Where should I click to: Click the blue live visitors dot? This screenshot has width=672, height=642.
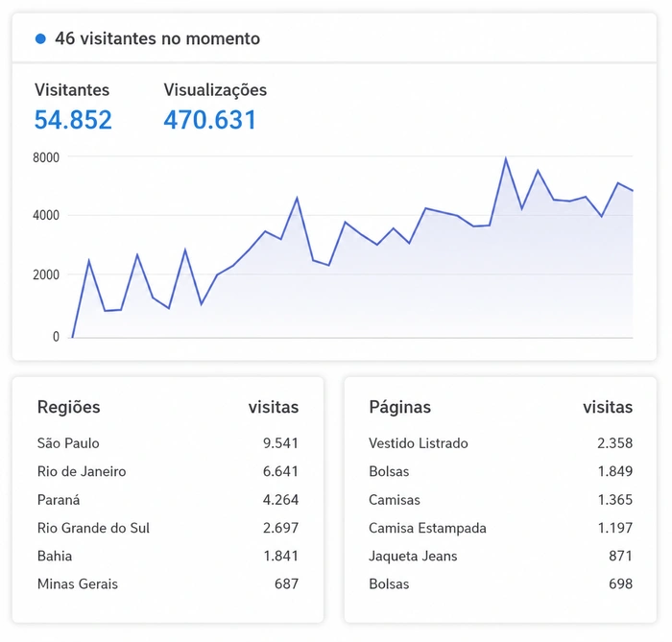pyautogui.click(x=40, y=39)
